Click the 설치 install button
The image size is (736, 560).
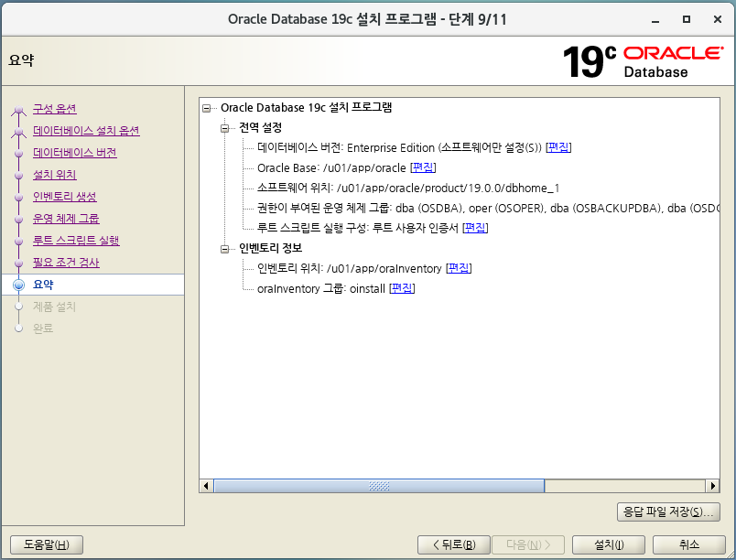point(609,545)
